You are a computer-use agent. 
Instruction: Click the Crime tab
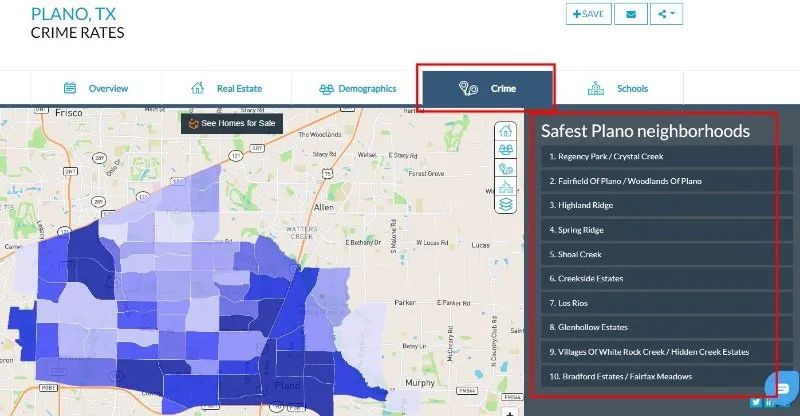(487, 89)
